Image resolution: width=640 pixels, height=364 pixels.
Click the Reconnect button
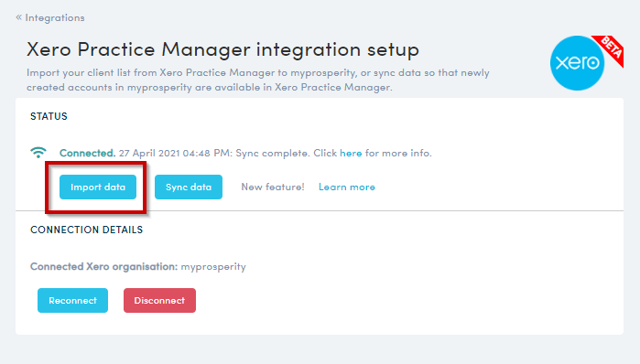tap(72, 300)
